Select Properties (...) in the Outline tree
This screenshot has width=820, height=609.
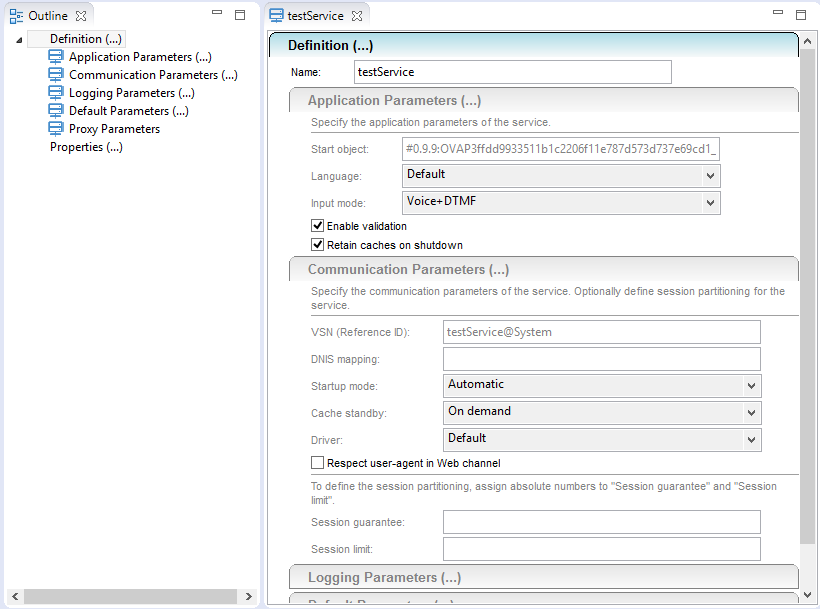click(85, 146)
